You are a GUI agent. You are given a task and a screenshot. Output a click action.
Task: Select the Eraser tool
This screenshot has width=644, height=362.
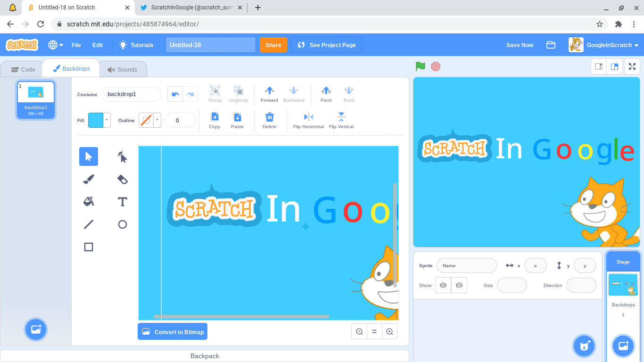click(123, 179)
